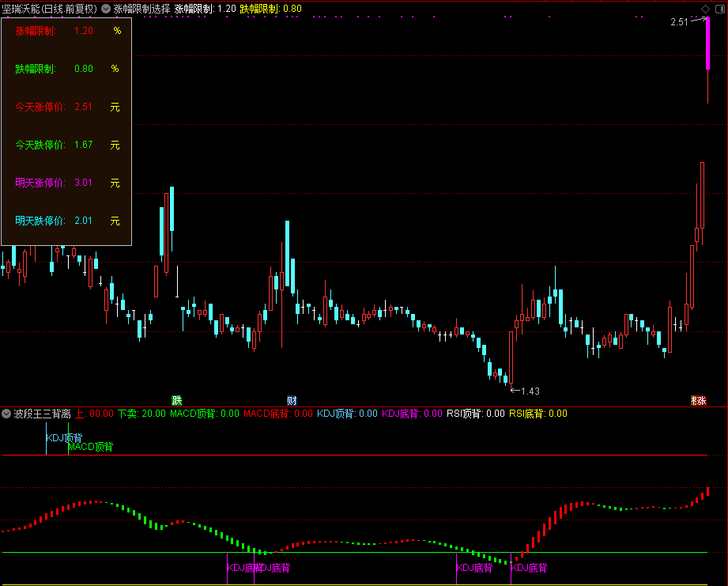728x586 pixels.
Task: Open the green 跌 event marker
Action: point(176,400)
